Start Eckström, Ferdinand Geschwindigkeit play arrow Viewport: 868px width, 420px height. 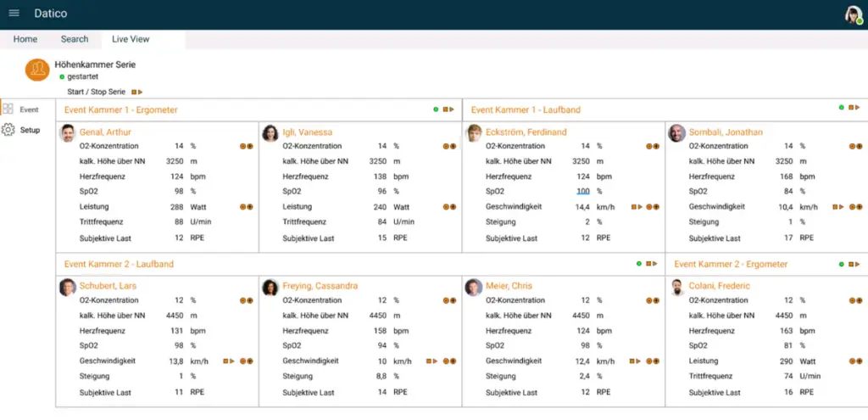click(640, 207)
